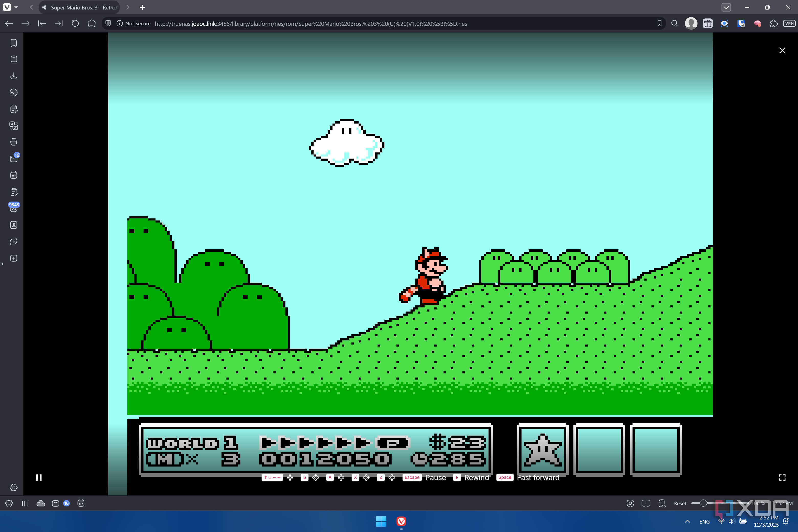Rewind to the first page in history
Image resolution: width=798 pixels, height=532 pixels.
pyautogui.click(x=42, y=24)
